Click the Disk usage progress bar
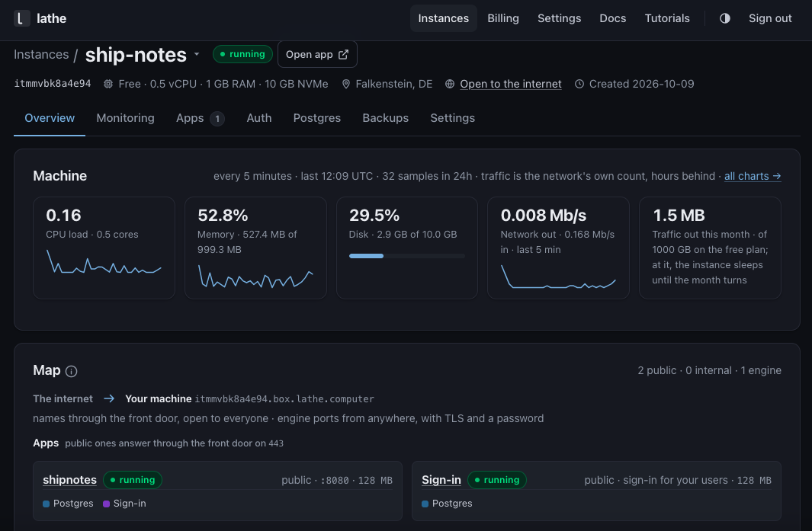This screenshot has width=812, height=531. click(x=407, y=256)
